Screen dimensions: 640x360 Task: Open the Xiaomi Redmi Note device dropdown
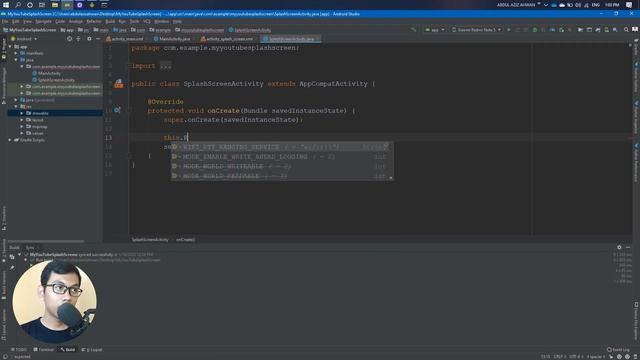click(x=477, y=30)
